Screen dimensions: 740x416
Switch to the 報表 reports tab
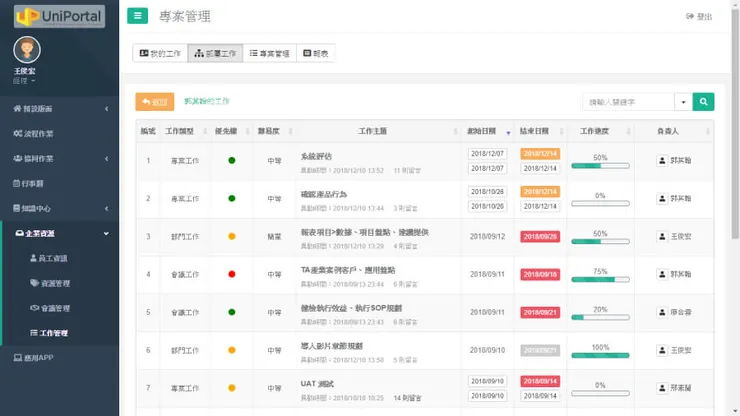[x=316, y=53]
